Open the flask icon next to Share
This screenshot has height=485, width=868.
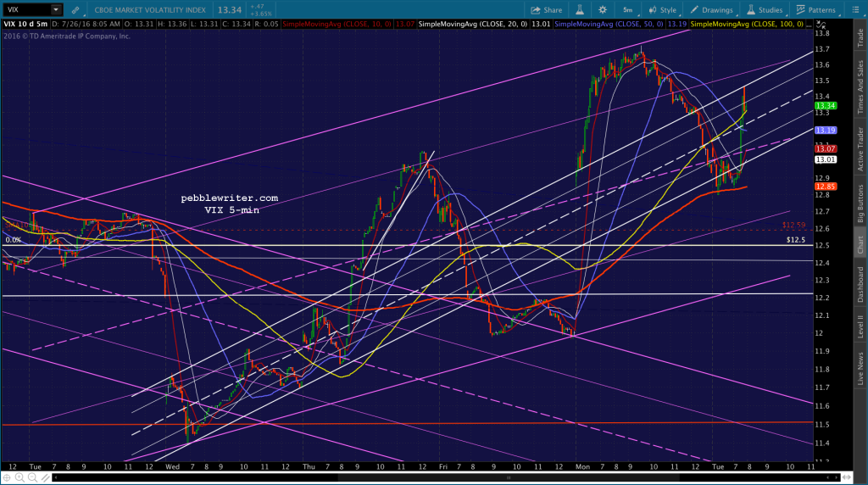click(x=580, y=10)
